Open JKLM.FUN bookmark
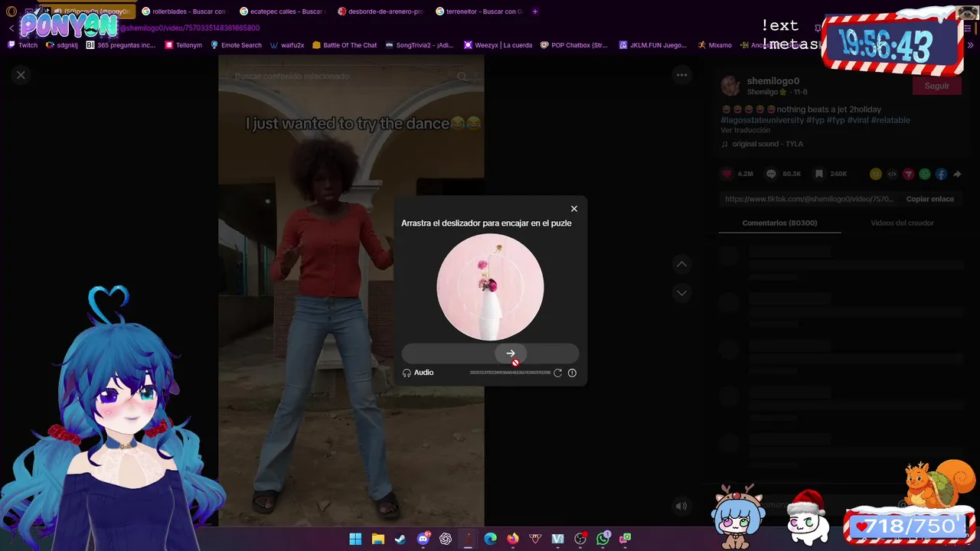 click(x=653, y=45)
